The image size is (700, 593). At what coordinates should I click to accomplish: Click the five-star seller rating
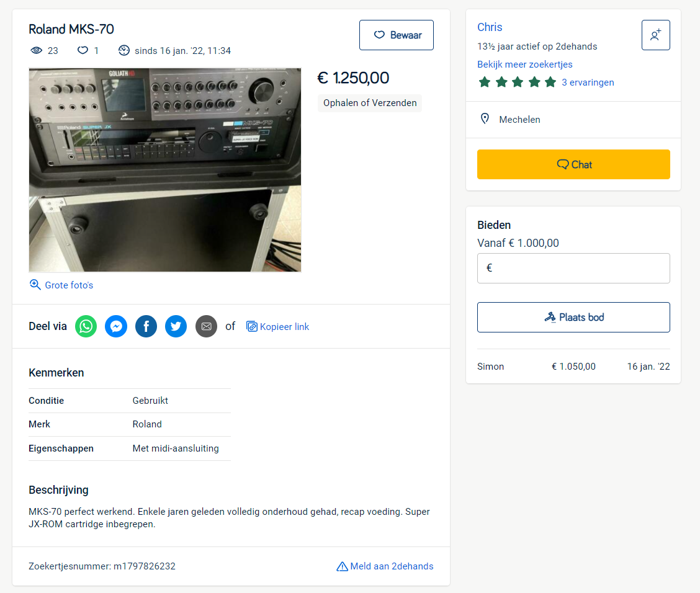pyautogui.click(x=517, y=82)
